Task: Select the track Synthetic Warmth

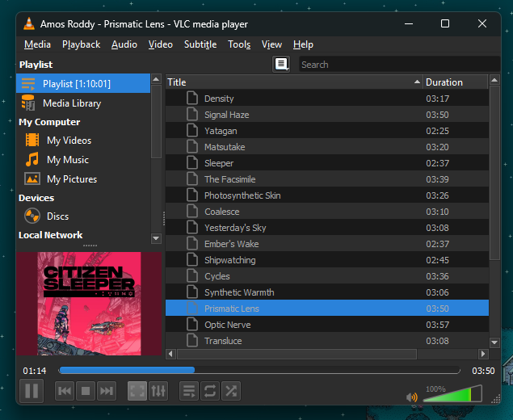Action: [x=327, y=292]
